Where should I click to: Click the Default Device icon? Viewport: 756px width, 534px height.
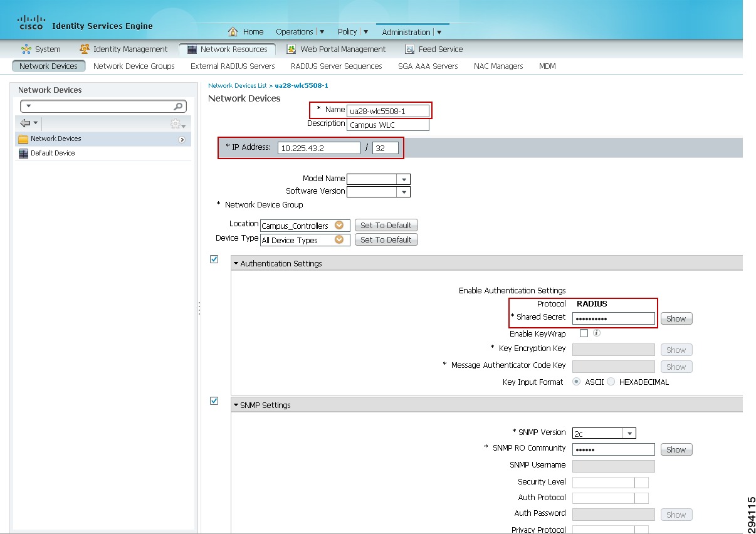pyautogui.click(x=23, y=153)
